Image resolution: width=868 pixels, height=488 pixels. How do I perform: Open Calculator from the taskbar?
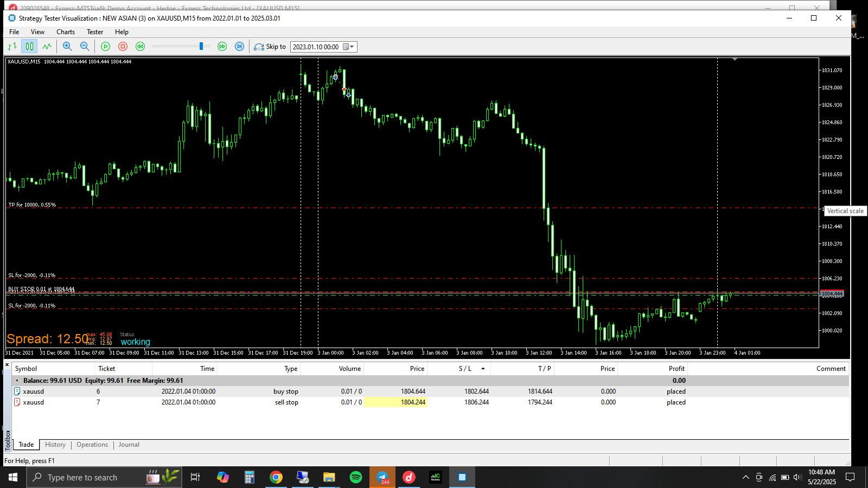pyautogui.click(x=250, y=477)
